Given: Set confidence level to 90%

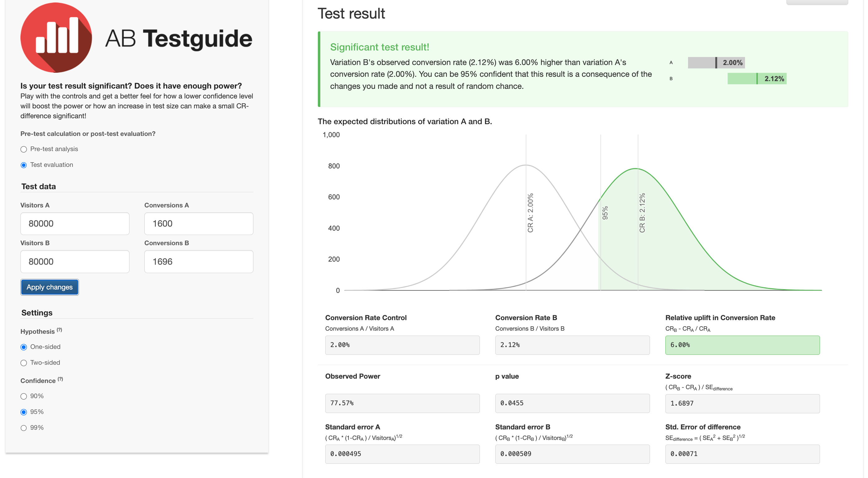Looking at the screenshot, I should click(24, 396).
